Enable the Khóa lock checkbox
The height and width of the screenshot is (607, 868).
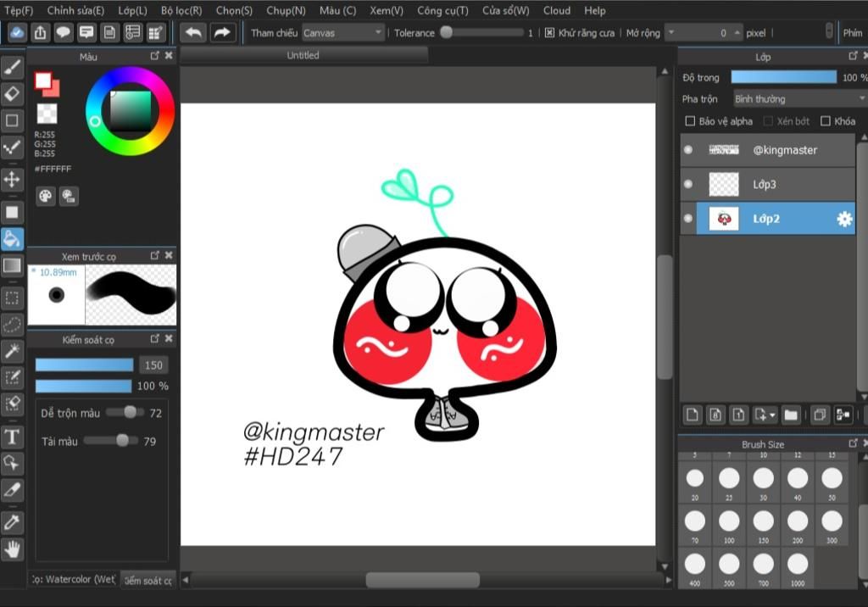(x=826, y=121)
